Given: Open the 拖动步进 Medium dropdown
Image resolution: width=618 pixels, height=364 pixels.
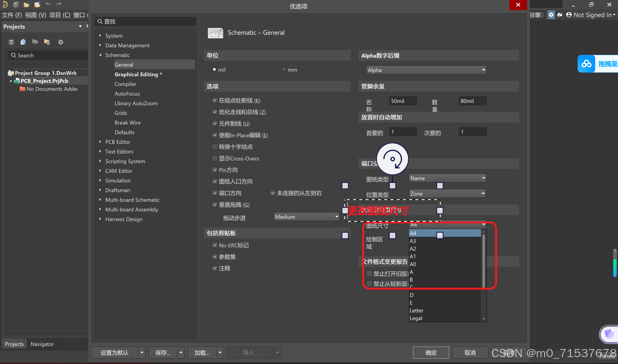Looking at the screenshot, I should pyautogui.click(x=306, y=217).
